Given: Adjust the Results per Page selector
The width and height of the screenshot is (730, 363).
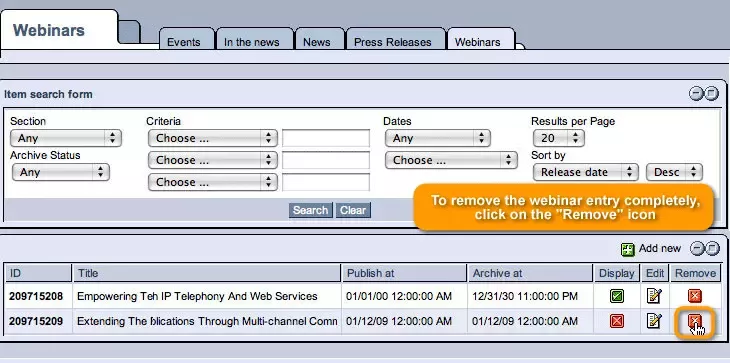Looking at the screenshot, I should pos(559,138).
